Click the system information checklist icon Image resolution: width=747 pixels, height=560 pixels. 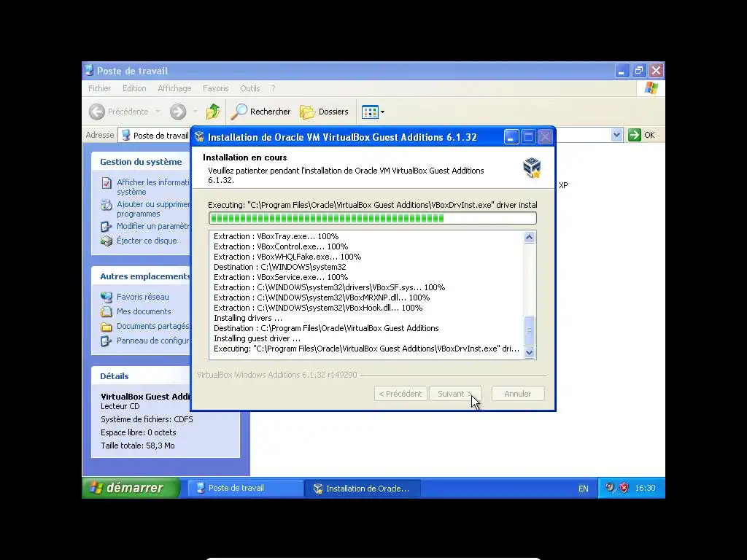107,183
